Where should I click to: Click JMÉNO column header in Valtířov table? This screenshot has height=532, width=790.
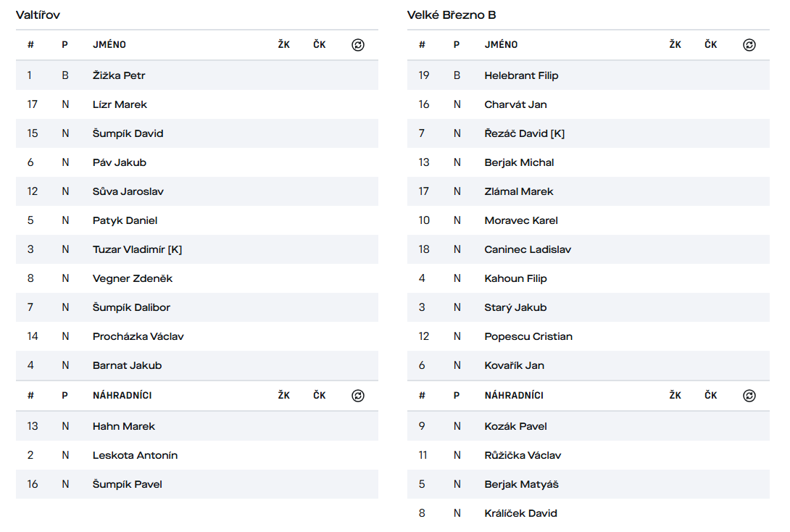tap(109, 45)
